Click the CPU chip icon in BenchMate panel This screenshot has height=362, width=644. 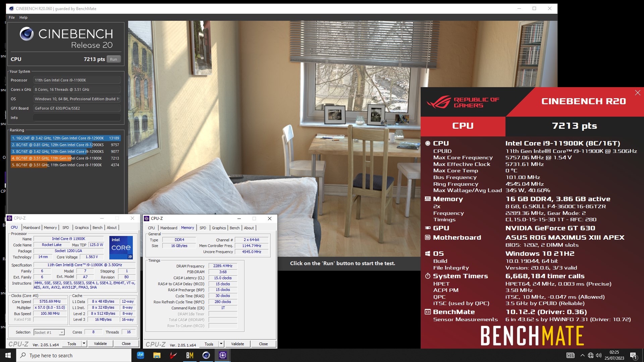click(x=428, y=143)
